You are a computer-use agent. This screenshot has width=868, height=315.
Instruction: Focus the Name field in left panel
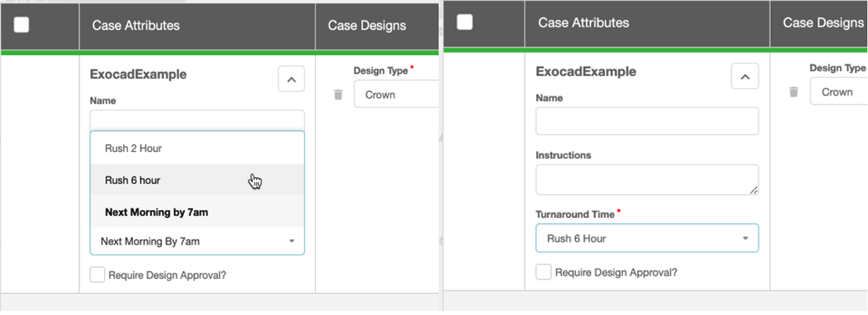click(197, 121)
